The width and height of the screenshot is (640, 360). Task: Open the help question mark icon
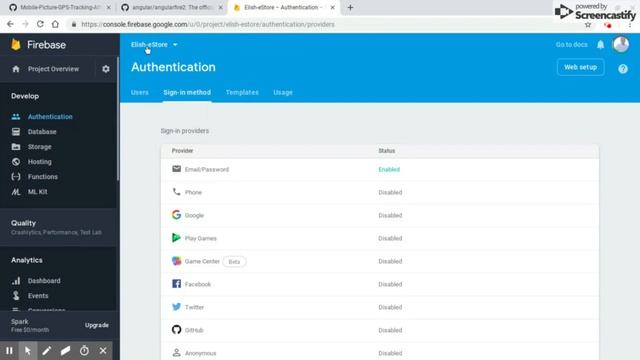coord(623,69)
